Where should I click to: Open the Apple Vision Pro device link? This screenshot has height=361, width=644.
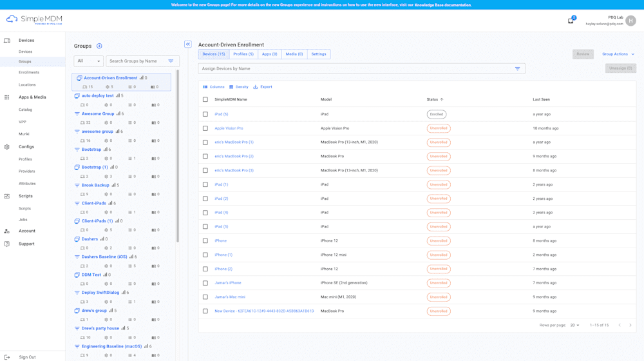tap(229, 128)
